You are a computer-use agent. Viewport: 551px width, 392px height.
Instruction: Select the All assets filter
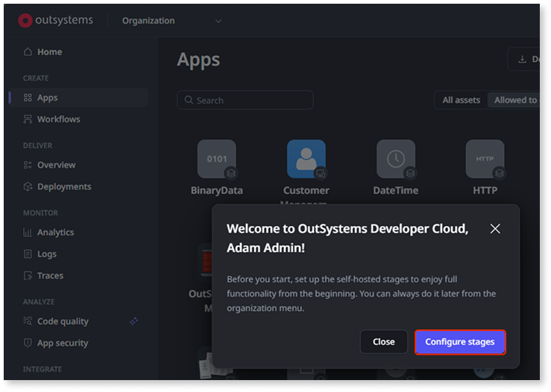click(x=461, y=100)
